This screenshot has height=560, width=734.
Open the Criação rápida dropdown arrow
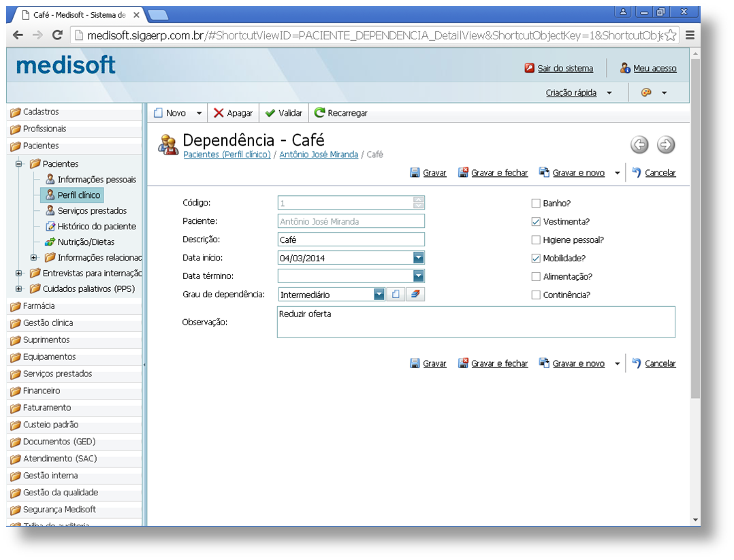tap(609, 93)
